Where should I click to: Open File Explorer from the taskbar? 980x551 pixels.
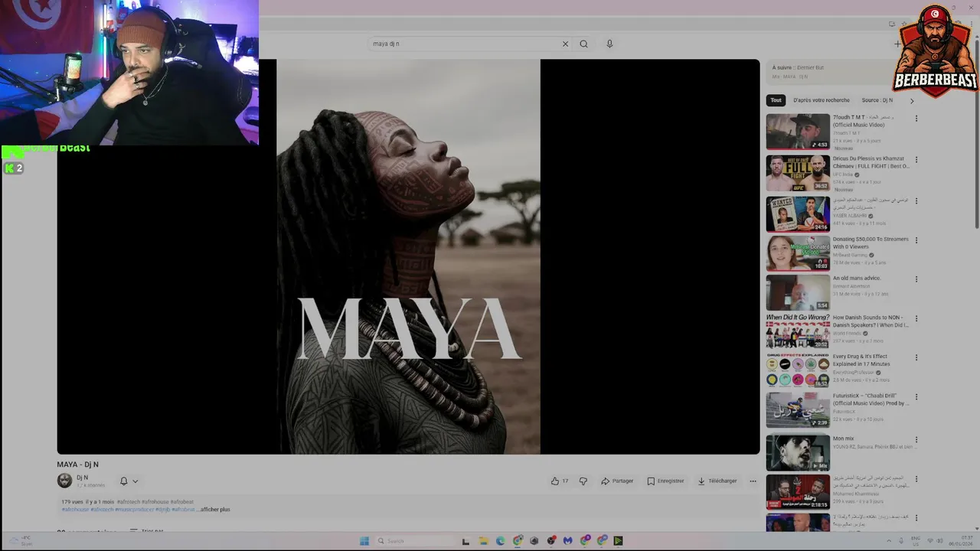pyautogui.click(x=483, y=541)
